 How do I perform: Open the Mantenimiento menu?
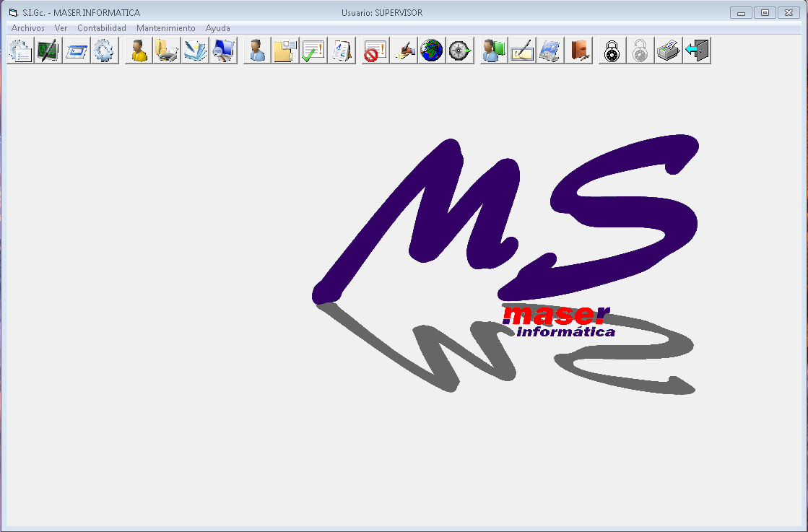(x=166, y=28)
